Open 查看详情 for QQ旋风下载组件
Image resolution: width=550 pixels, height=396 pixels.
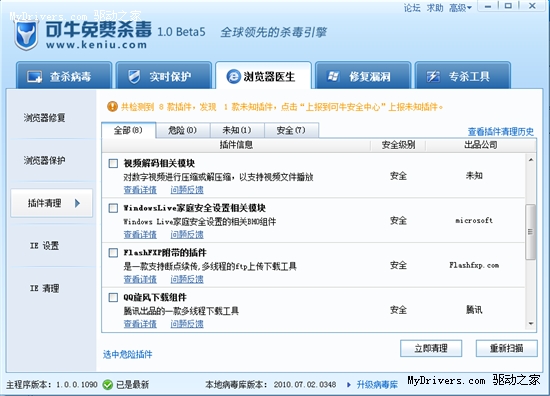(140, 324)
